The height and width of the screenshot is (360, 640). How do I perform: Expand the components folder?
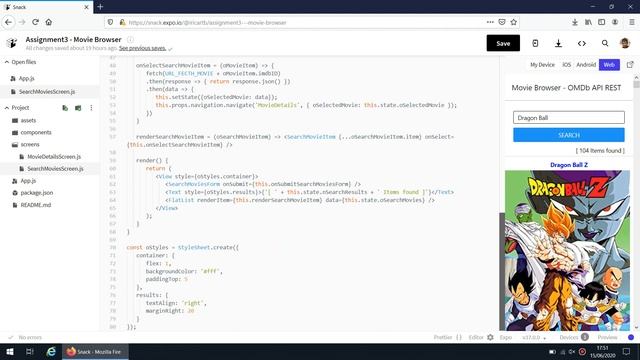[x=31, y=132]
